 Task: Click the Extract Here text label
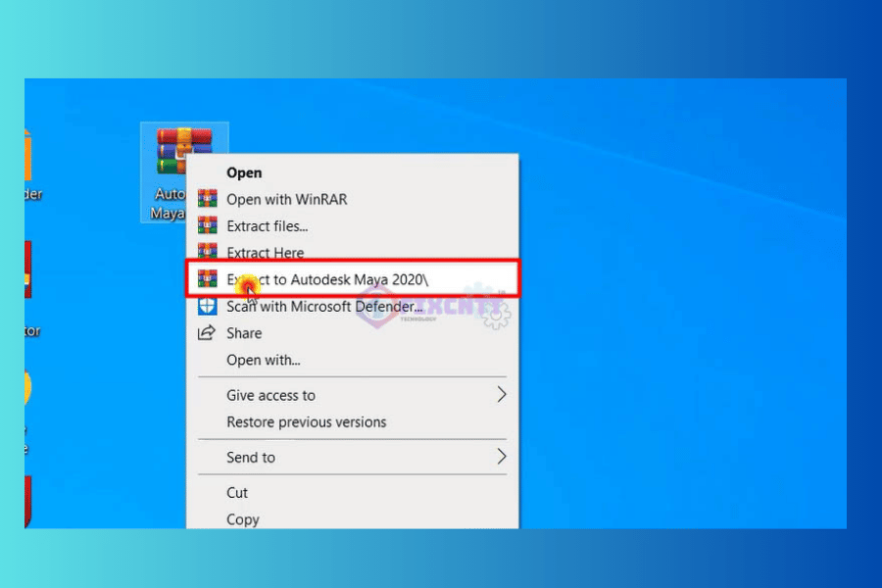(x=265, y=253)
